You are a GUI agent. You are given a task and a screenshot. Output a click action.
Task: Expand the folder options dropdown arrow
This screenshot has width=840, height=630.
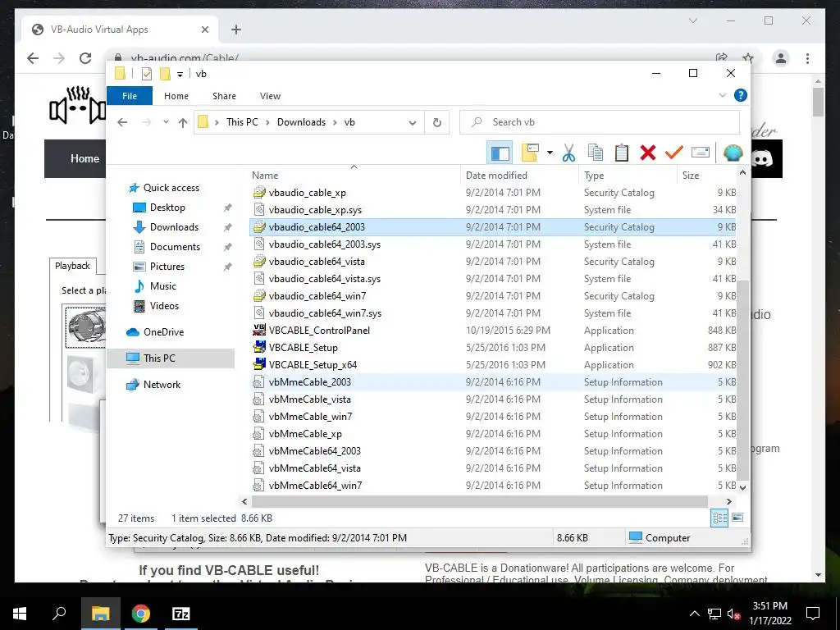(x=550, y=153)
